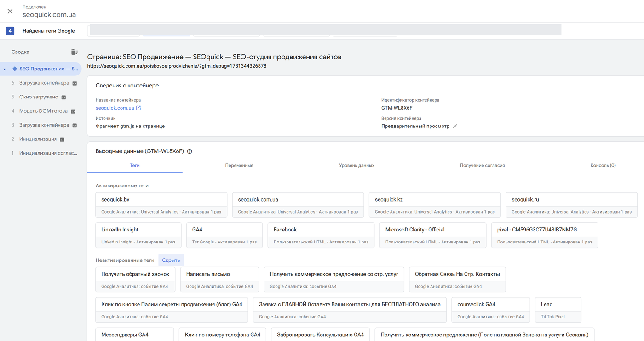Viewport: 644px width, 341px height.
Task: Close the Tag Assistant debug panel
Action: point(10,11)
